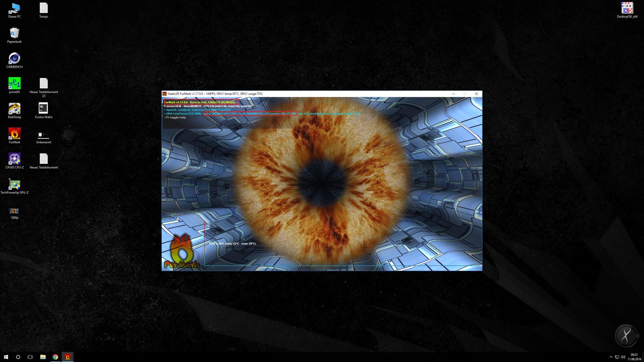644x362 pixels.
Task: Click the X logo widget on desktop
Action: 626,335
